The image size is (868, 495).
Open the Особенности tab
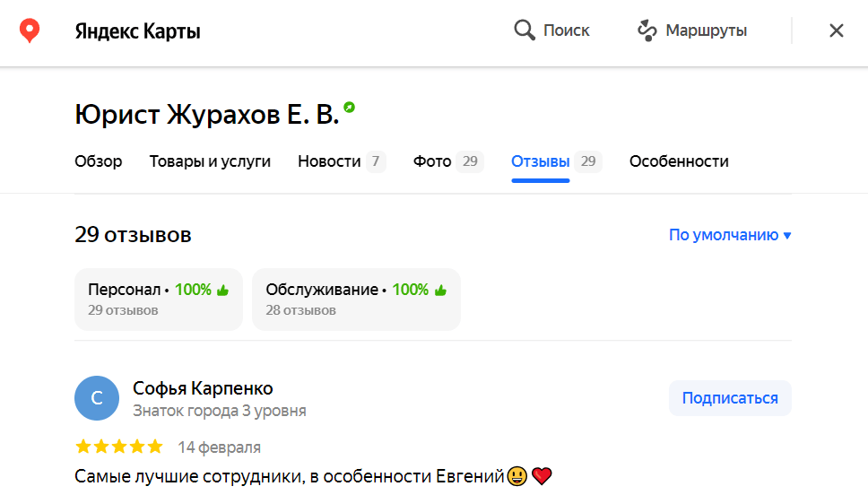(679, 161)
